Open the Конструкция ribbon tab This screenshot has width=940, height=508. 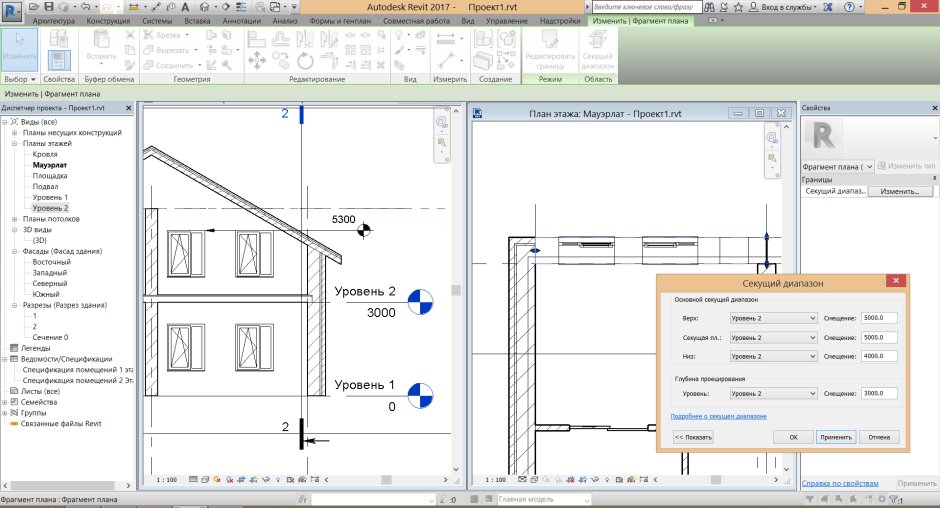point(108,21)
